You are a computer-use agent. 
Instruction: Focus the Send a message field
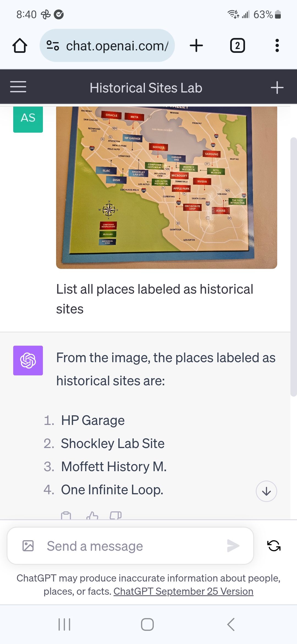click(130, 546)
